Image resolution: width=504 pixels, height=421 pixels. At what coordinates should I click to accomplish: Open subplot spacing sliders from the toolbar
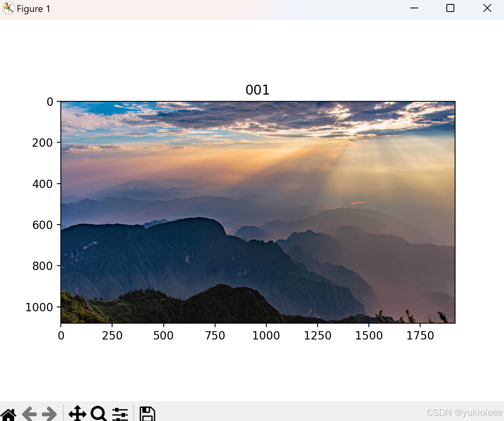(120, 414)
